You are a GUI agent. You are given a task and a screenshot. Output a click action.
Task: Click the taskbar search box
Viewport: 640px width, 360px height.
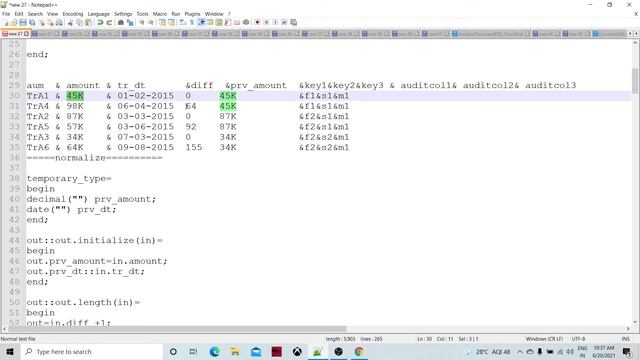pyautogui.click(x=92, y=351)
